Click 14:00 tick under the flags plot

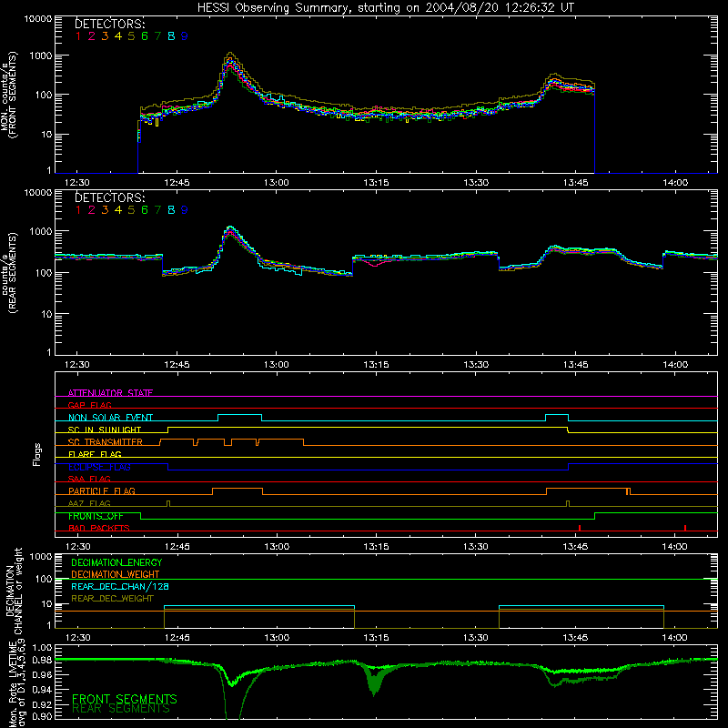(675, 547)
